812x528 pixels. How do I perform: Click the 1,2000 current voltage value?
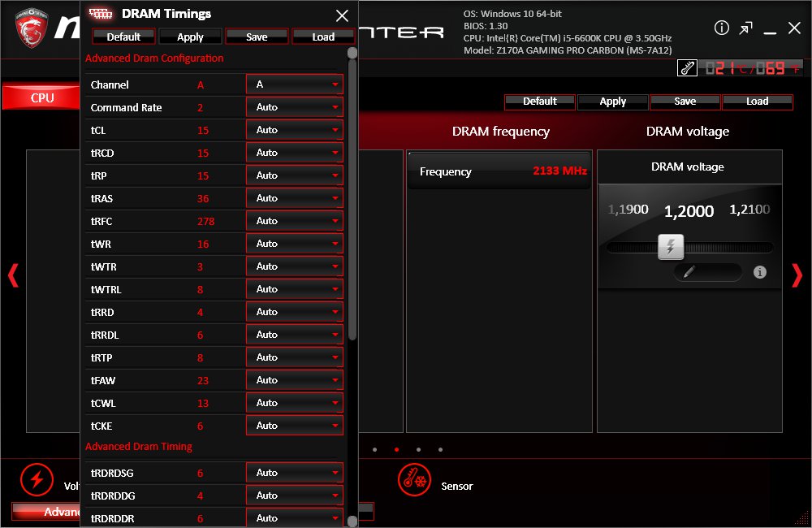pyautogui.click(x=689, y=211)
